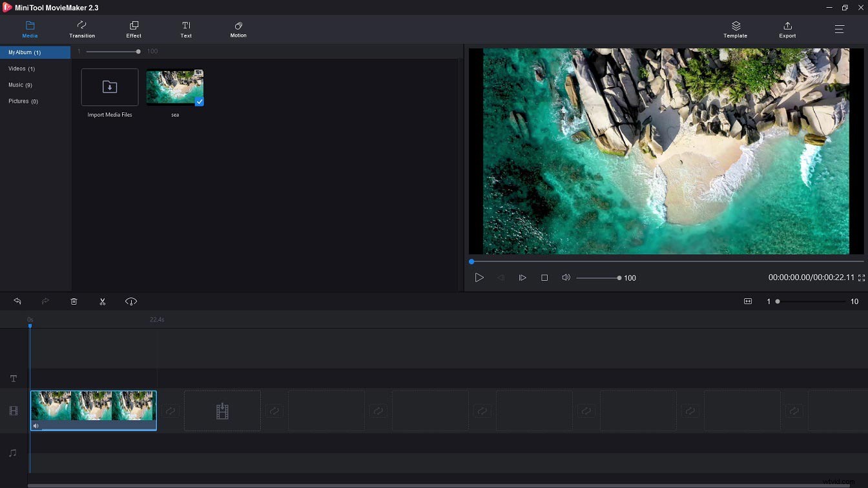The width and height of the screenshot is (868, 488).
Task: Click the Delete icon above the timeline
Action: (x=74, y=301)
